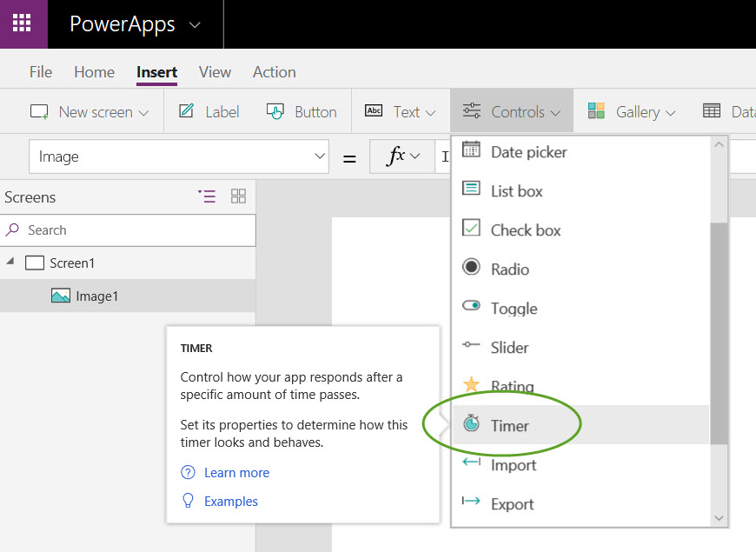Switch to the Home tab
This screenshot has width=756, height=552.
tap(95, 72)
